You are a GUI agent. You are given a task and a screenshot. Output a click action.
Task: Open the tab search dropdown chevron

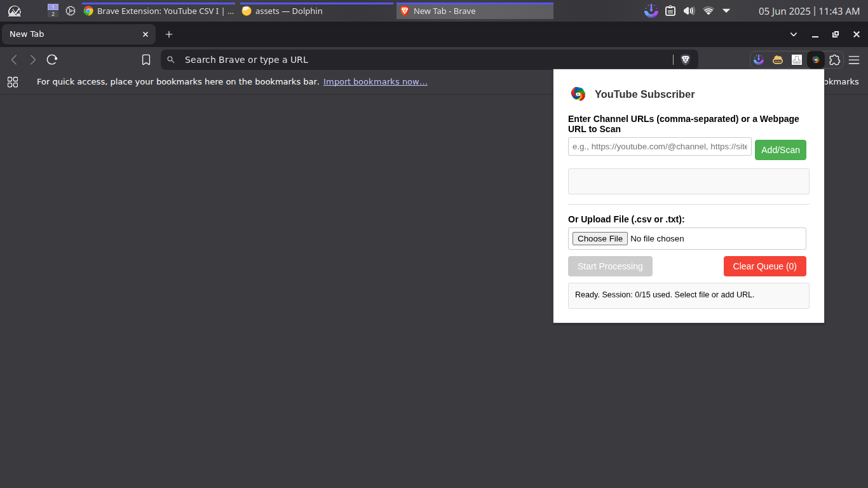coord(794,34)
